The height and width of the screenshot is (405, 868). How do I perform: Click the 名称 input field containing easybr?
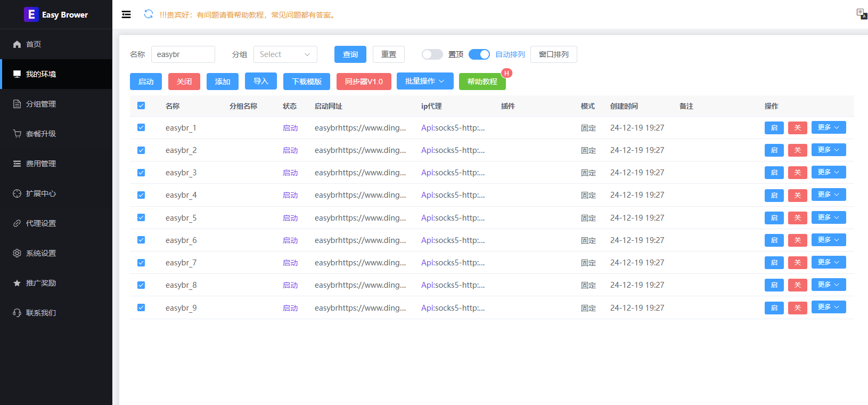[x=183, y=54]
